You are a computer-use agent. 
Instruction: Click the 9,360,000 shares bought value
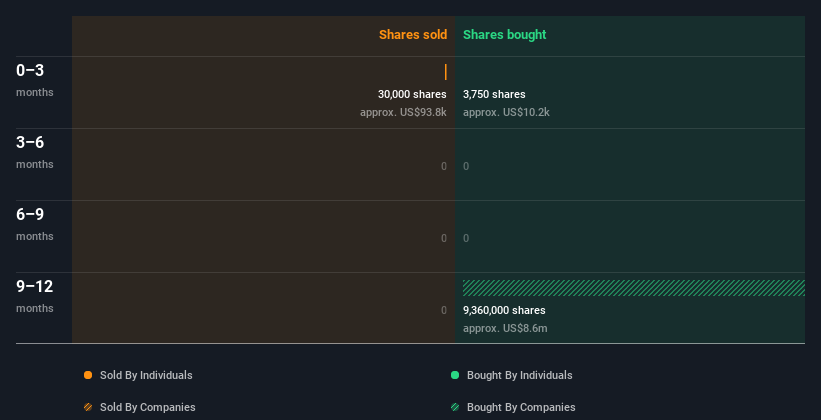click(504, 310)
